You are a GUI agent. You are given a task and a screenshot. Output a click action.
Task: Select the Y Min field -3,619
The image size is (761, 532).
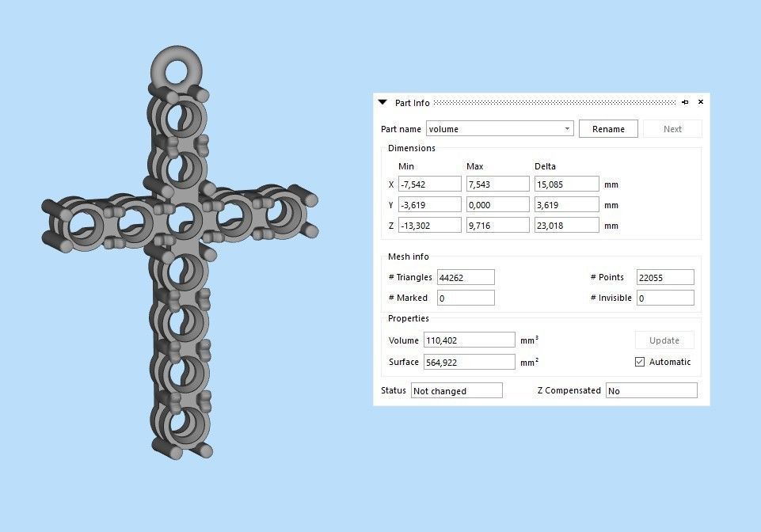[429, 204]
